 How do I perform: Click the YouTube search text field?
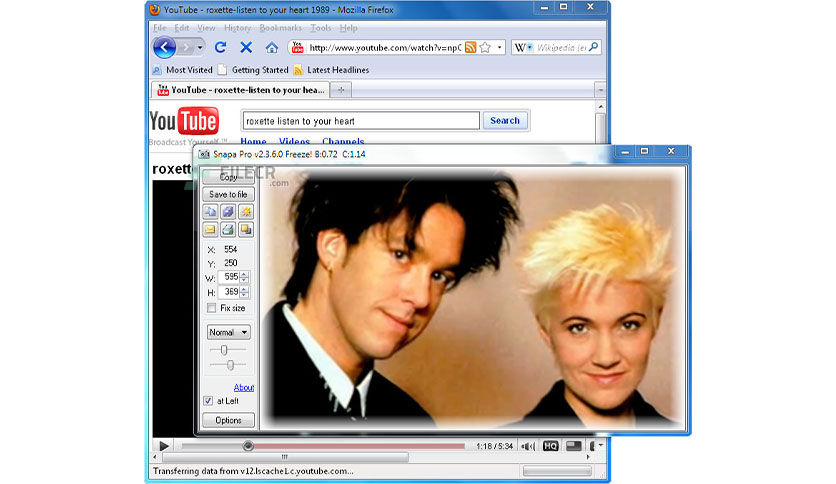coord(361,121)
